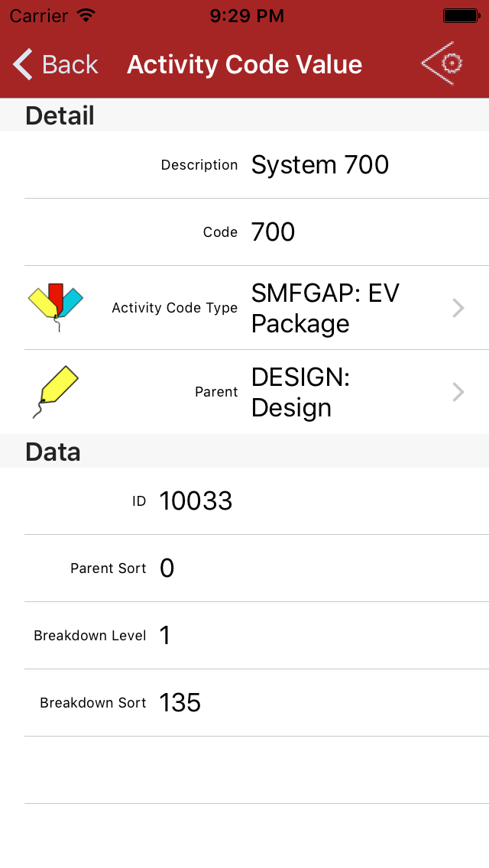Tap the Activity Code Value title
489x868 pixels.
click(244, 64)
